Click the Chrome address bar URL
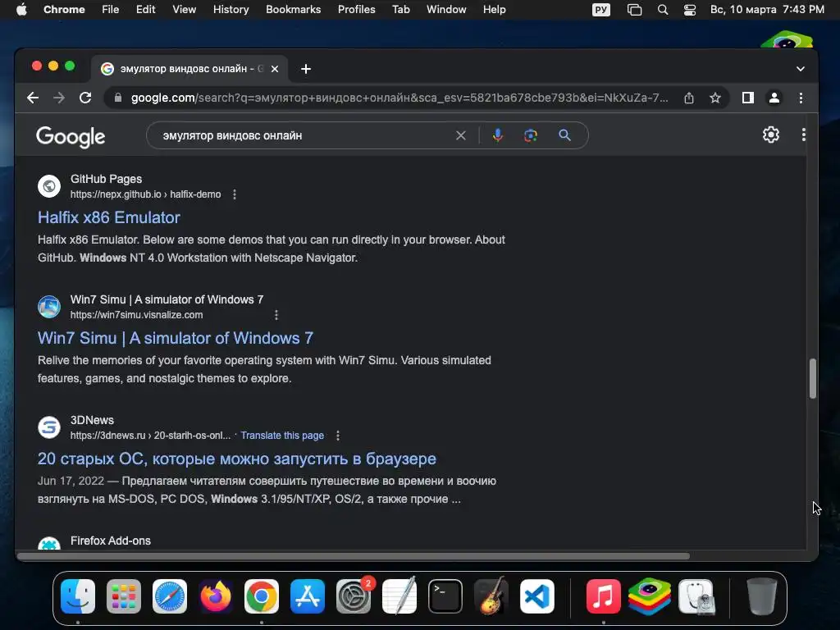840x630 pixels. coord(399,98)
